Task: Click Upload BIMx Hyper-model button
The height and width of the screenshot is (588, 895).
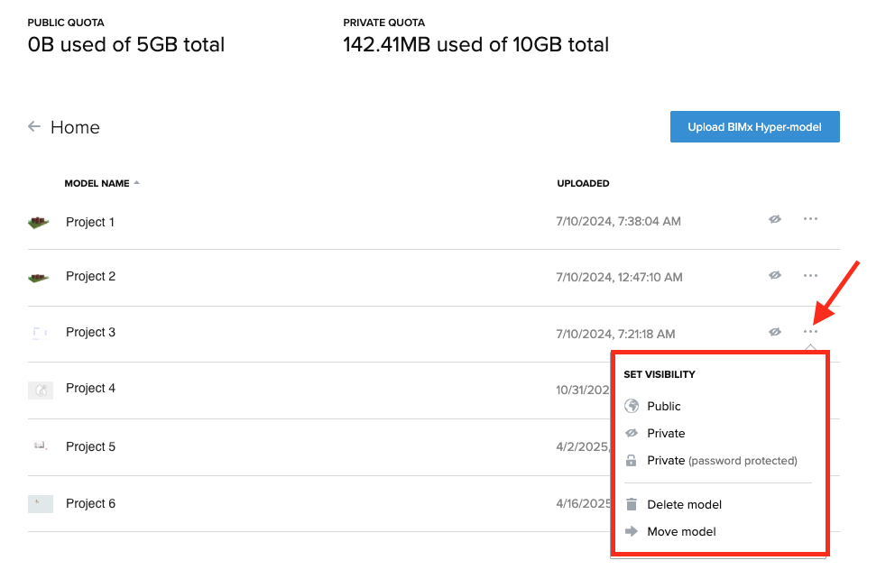Action: [x=754, y=126]
